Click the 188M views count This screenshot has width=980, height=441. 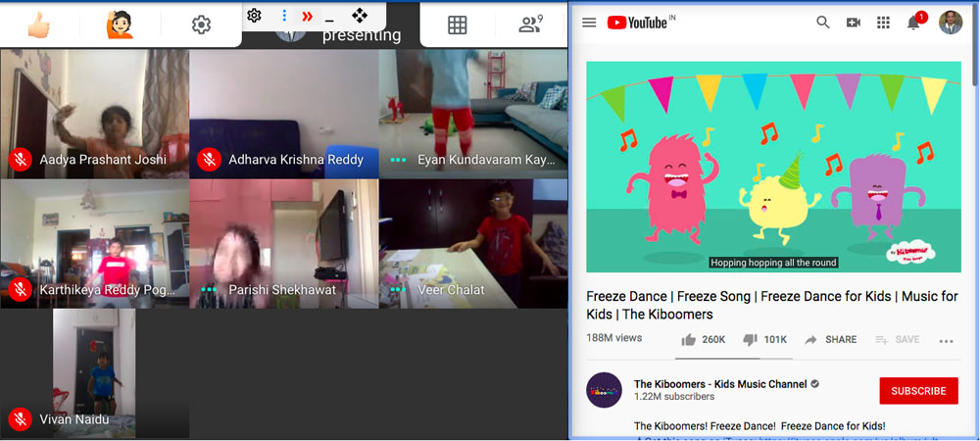(613, 338)
